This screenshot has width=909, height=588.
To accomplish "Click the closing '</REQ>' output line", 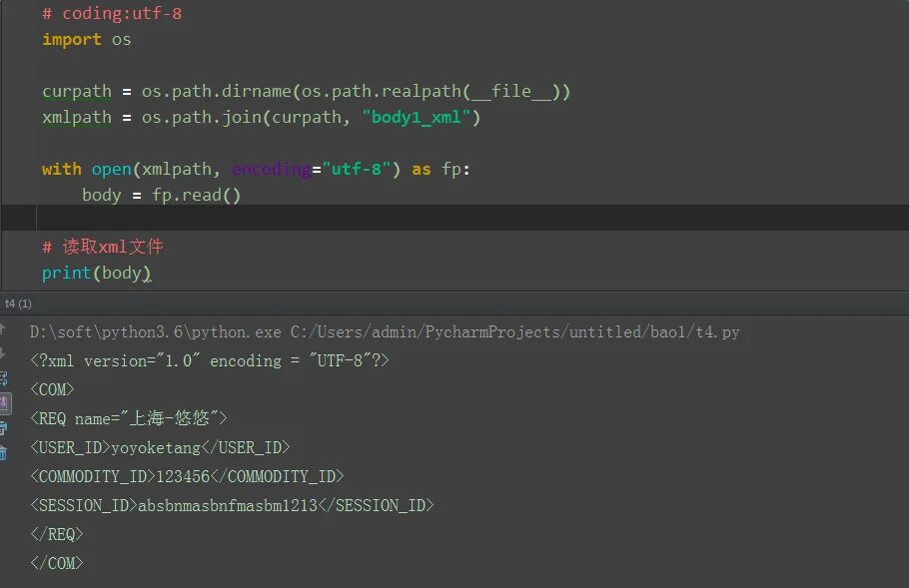I will (x=56, y=534).
